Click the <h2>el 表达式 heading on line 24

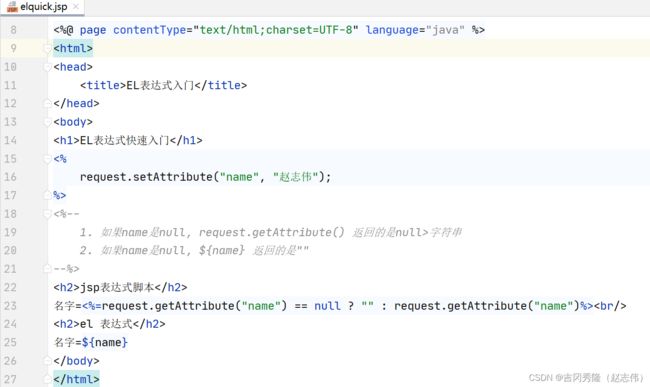coord(109,324)
